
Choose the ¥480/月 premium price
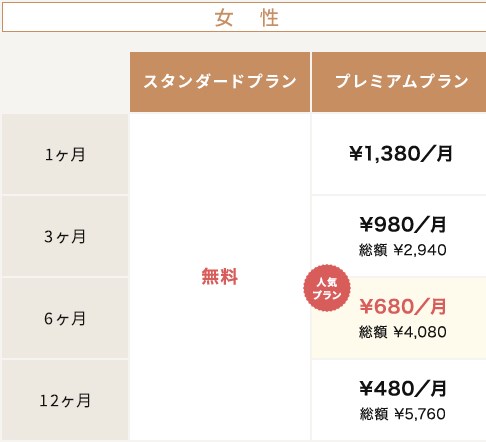tap(403, 388)
